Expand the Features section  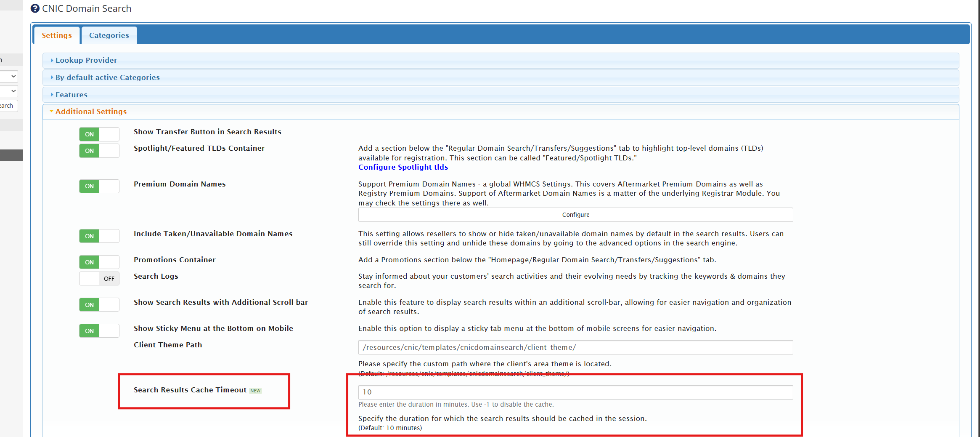pyautogui.click(x=501, y=95)
